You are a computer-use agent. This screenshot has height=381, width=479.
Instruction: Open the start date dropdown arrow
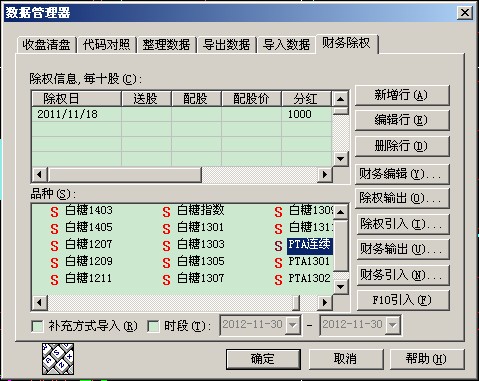pos(293,325)
